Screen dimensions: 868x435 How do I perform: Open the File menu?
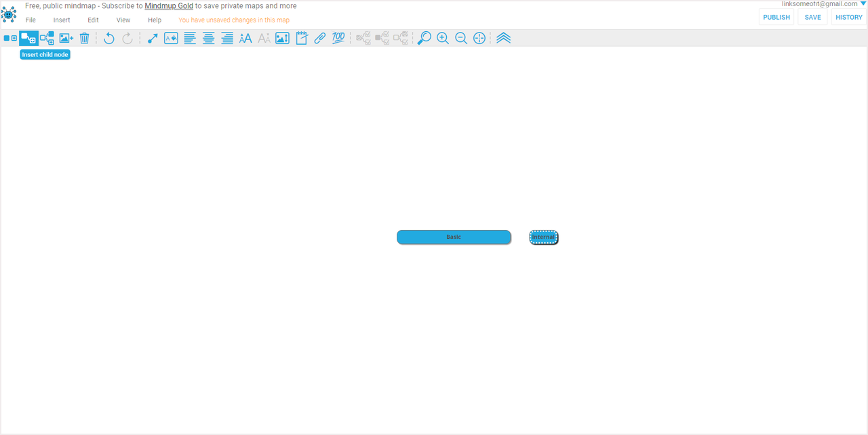coord(31,20)
